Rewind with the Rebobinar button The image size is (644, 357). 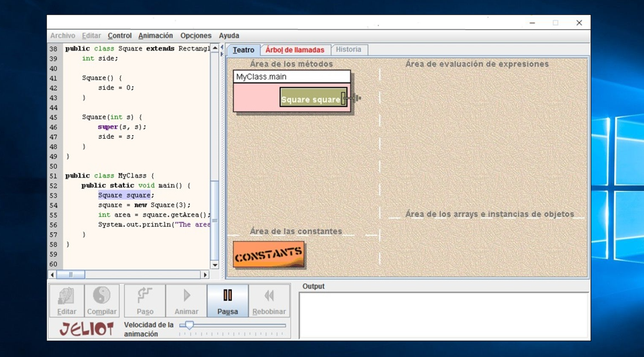[269, 301]
